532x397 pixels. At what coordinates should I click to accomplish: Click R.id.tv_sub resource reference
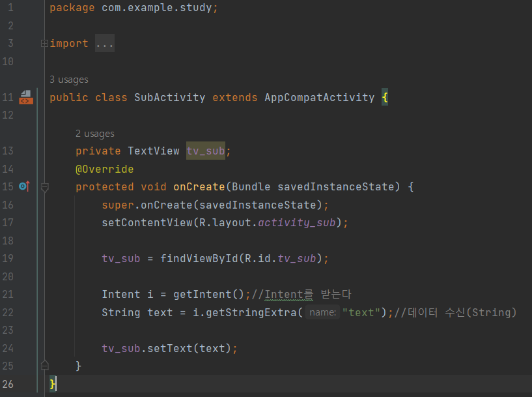pos(281,259)
